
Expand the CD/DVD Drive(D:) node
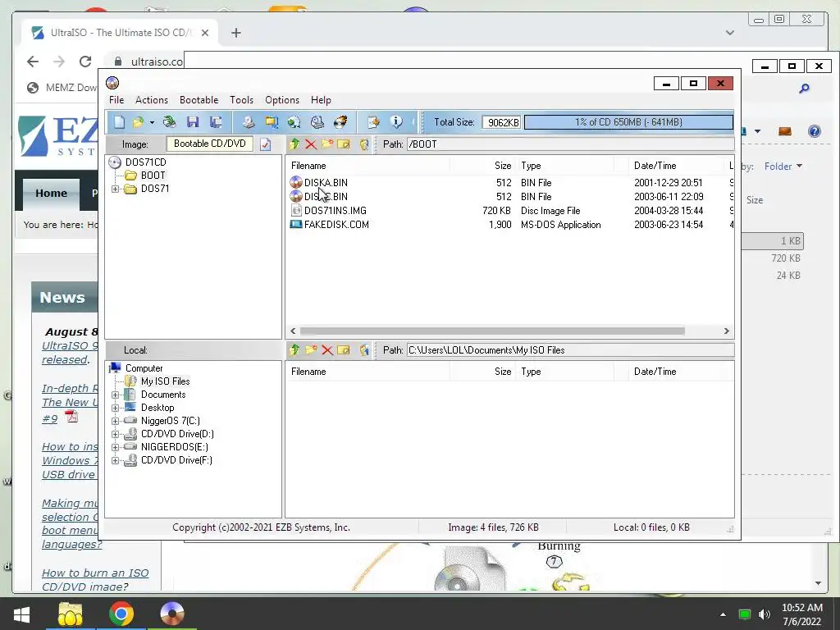point(115,434)
